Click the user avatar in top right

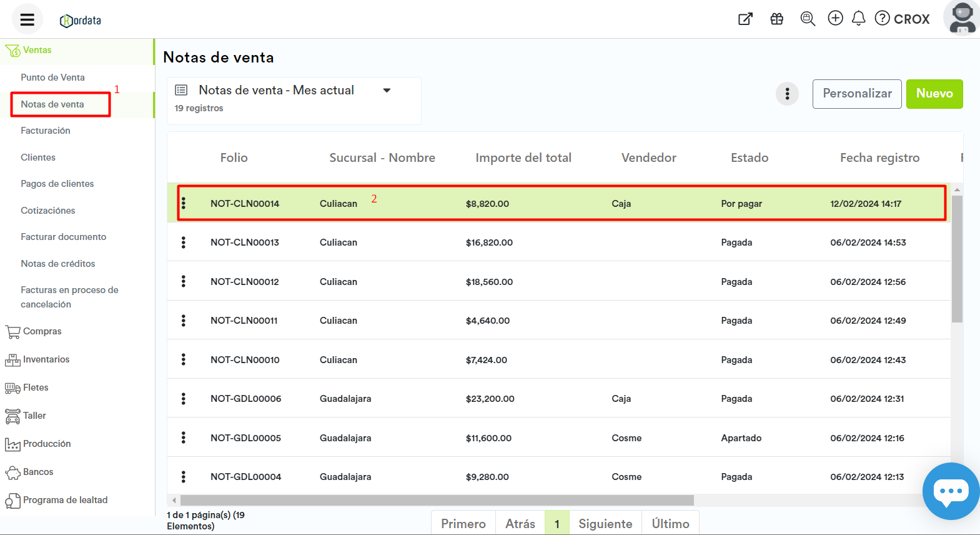pyautogui.click(x=962, y=18)
